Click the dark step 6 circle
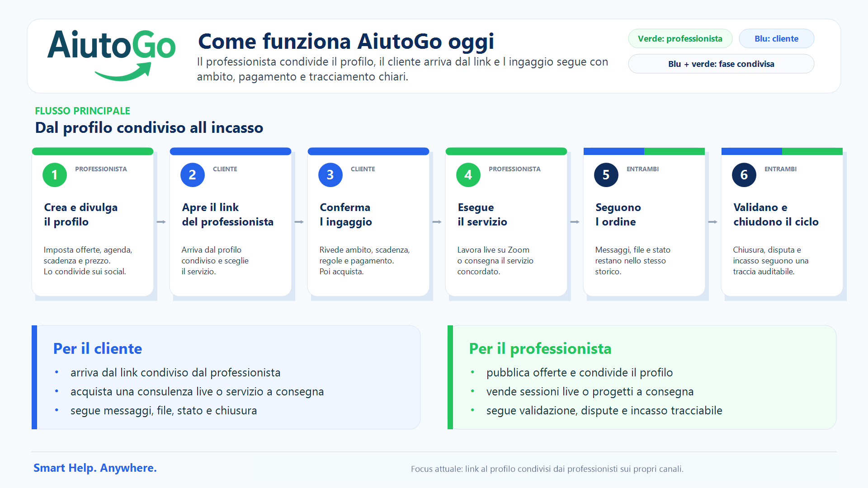868x488 pixels. (x=744, y=175)
